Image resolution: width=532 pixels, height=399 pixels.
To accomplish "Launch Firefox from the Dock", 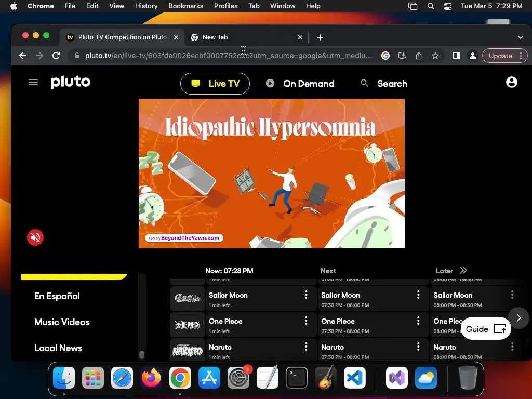I will [x=151, y=378].
